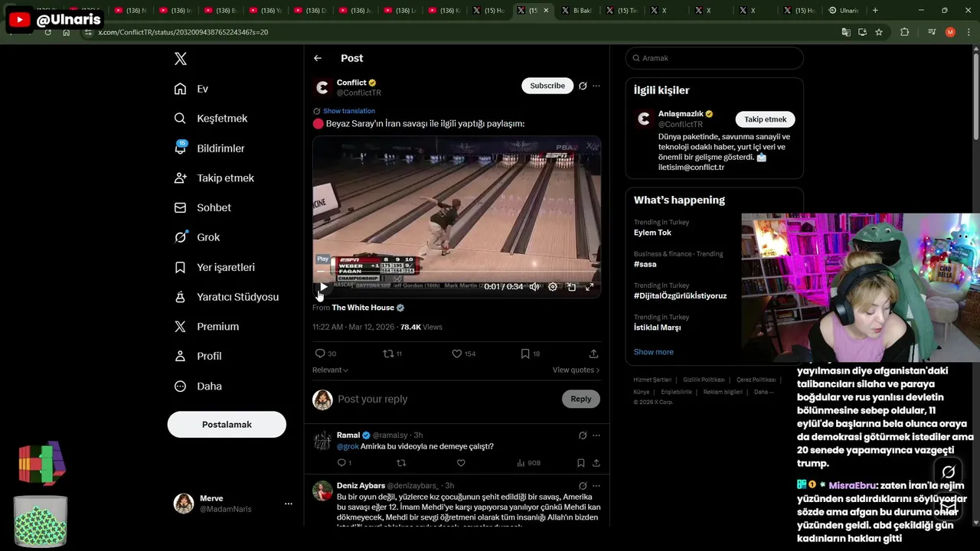Open Grok from the sidebar
This screenshot has width=980, height=551.
click(x=197, y=237)
